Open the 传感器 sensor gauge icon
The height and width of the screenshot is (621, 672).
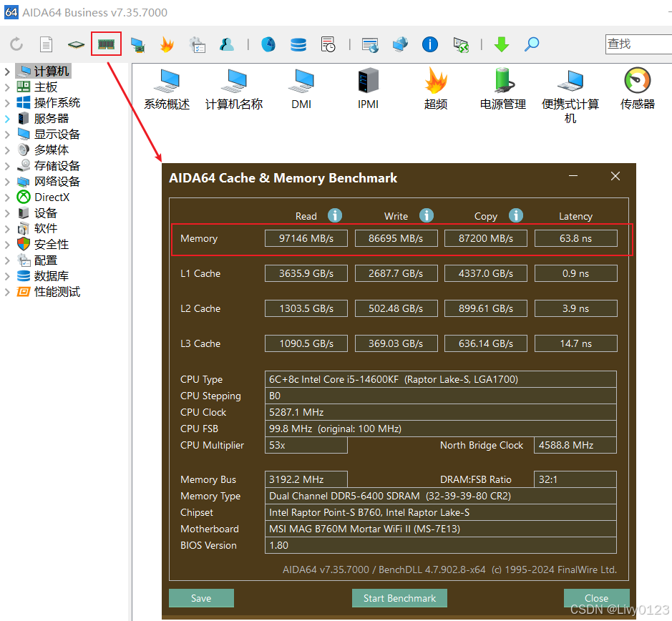click(x=637, y=89)
